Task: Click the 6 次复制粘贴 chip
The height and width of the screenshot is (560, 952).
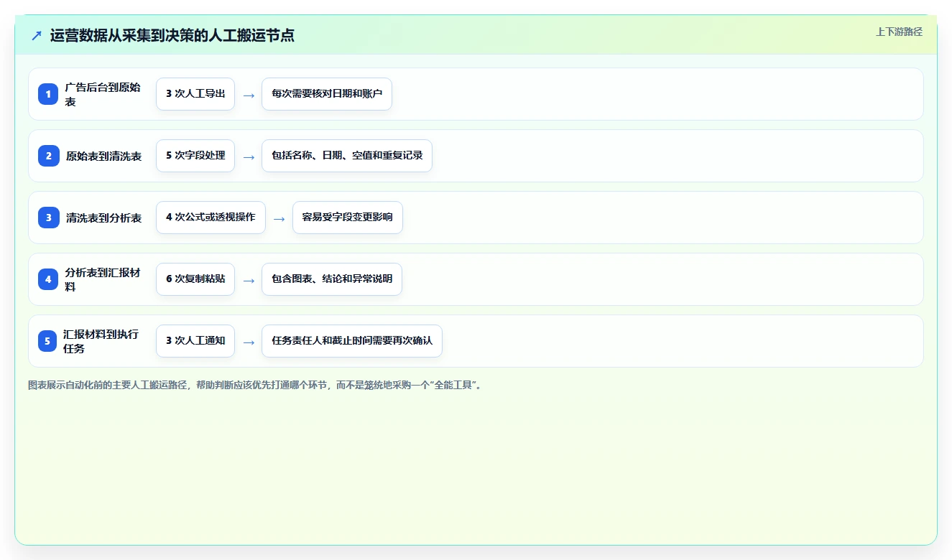Action: tap(195, 279)
